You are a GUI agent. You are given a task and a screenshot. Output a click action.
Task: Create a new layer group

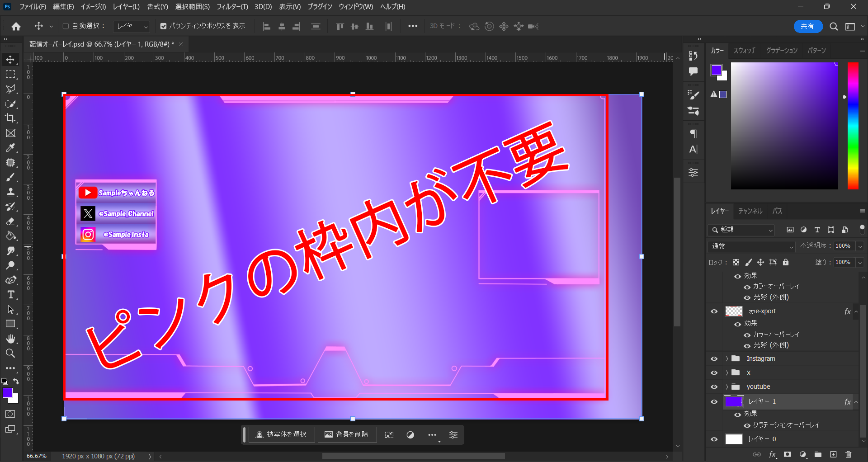[818, 454]
